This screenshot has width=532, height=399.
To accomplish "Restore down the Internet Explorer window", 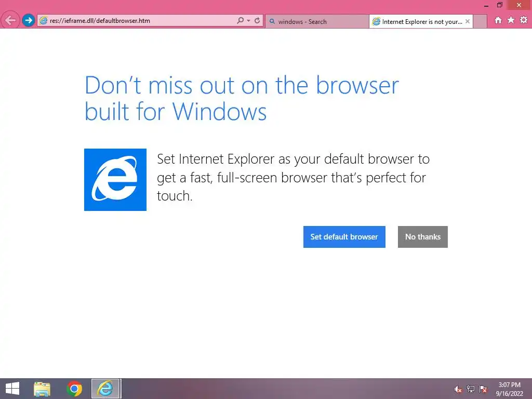I will [499, 5].
